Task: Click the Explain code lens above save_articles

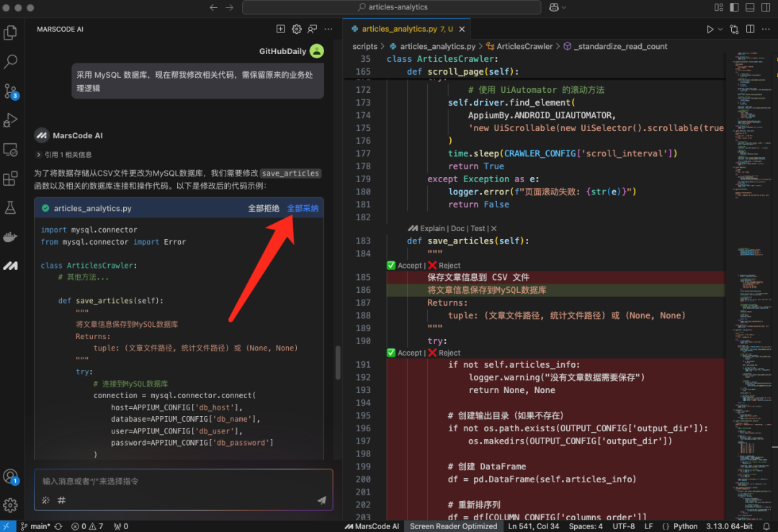Action: 432,229
